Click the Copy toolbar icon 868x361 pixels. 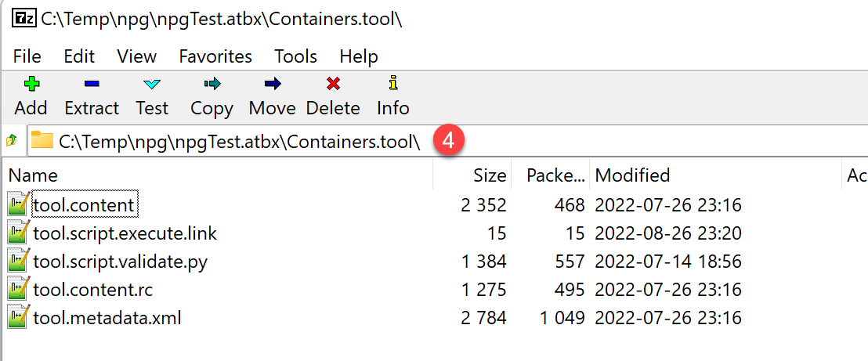tap(212, 84)
